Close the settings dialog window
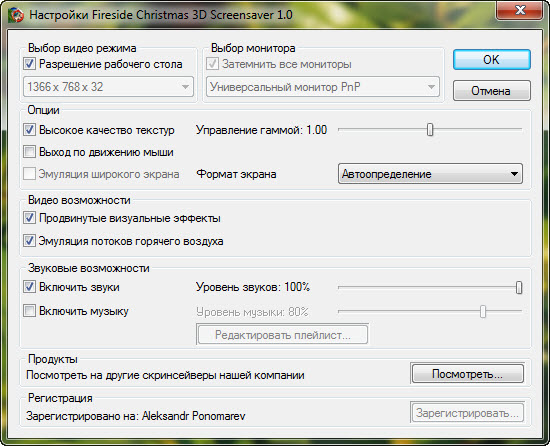Screen dimensions: 550x446 pyautogui.click(x=520, y=10)
